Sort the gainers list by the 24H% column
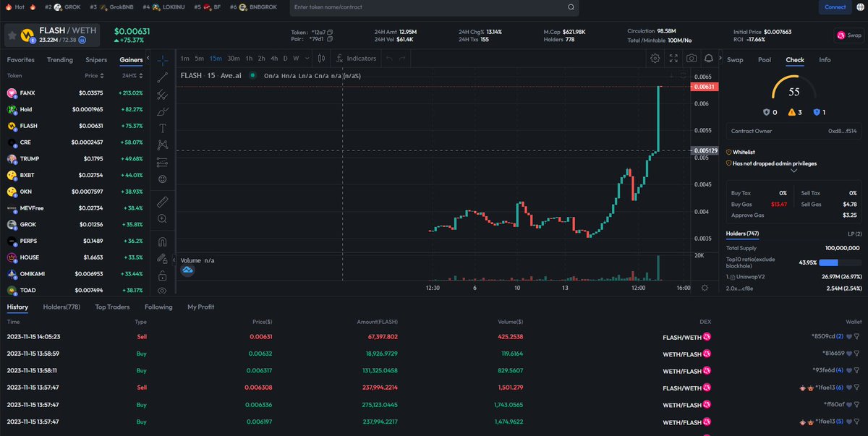The width and height of the screenshot is (868, 436). (132, 75)
